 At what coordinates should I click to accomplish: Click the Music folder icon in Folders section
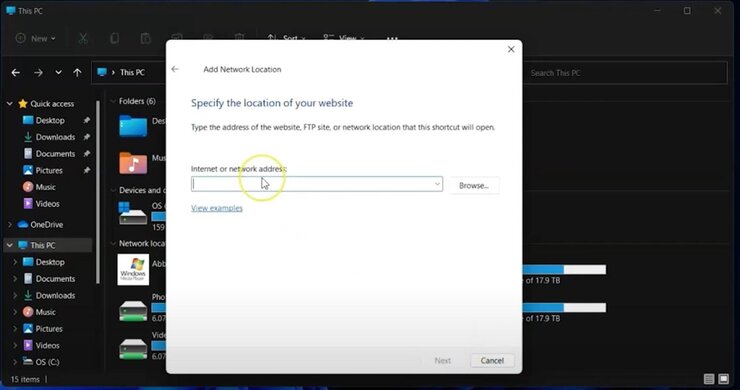point(133,163)
